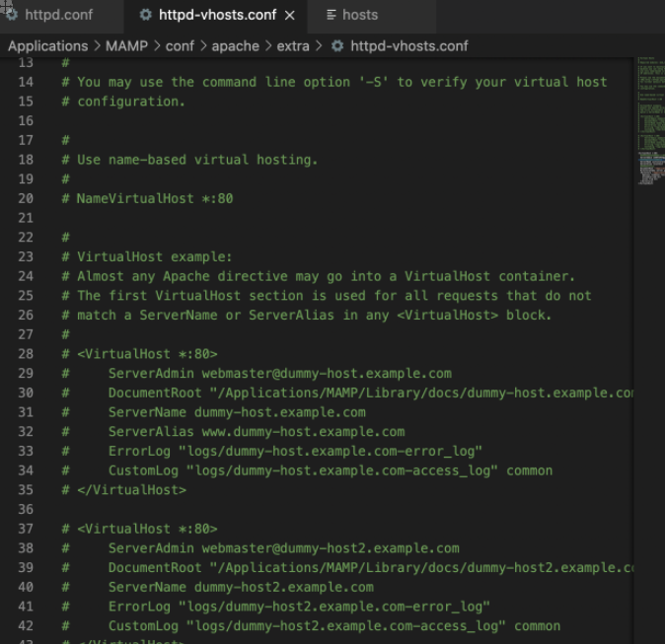Click 'ServerAdmin webmaster@dummy-host.example.com' line
Screen dimensions: 665x644
coord(257,374)
